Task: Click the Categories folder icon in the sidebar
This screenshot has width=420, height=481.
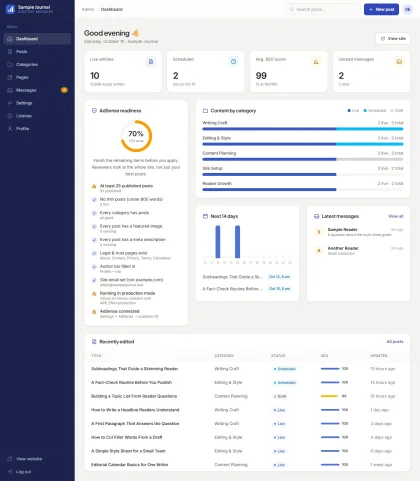Action: pyautogui.click(x=10, y=64)
